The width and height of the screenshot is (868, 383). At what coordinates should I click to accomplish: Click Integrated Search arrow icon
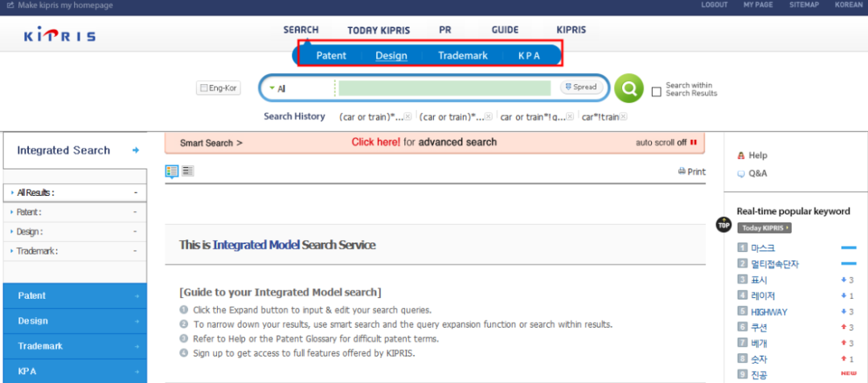pyautogui.click(x=136, y=150)
